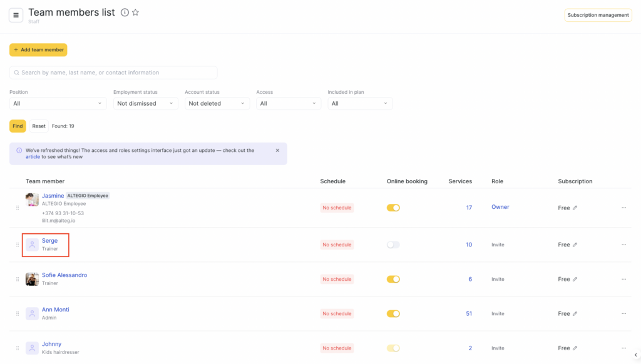Image resolution: width=641 pixels, height=364 pixels.
Task: Click the team member search field
Action: [113, 73]
